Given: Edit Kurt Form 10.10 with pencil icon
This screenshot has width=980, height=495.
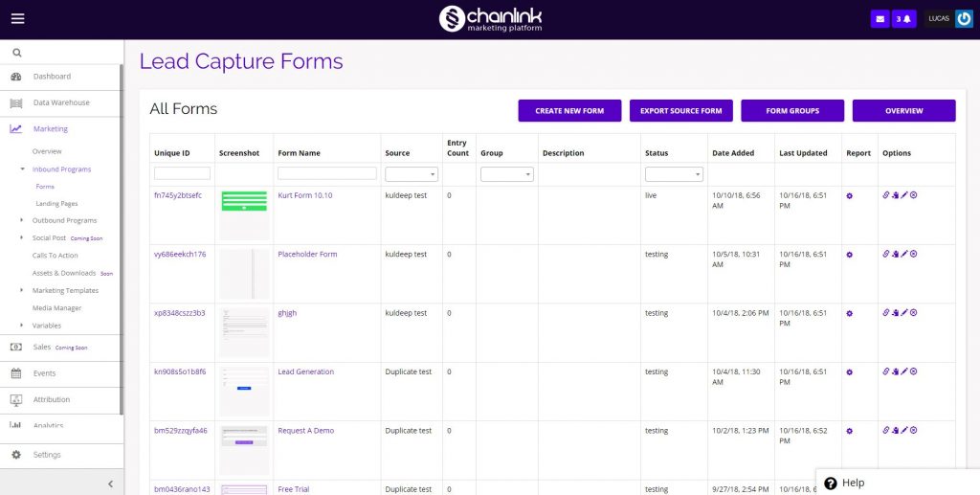Looking at the screenshot, I should [903, 195].
